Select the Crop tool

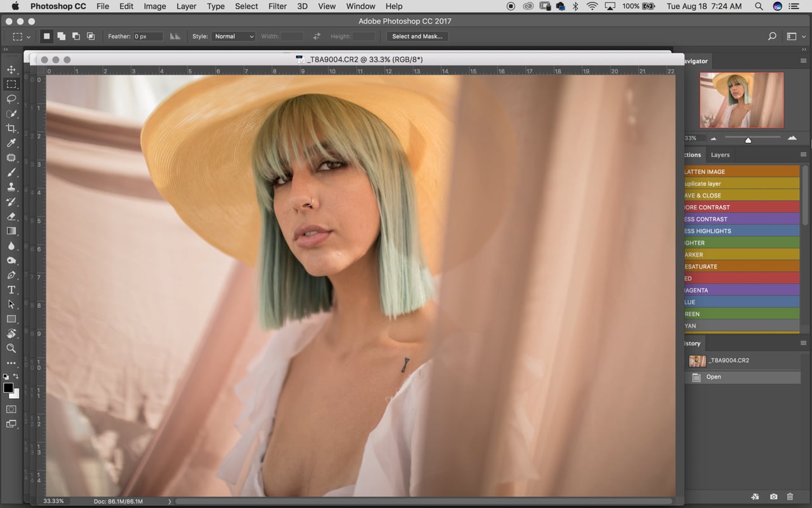11,128
